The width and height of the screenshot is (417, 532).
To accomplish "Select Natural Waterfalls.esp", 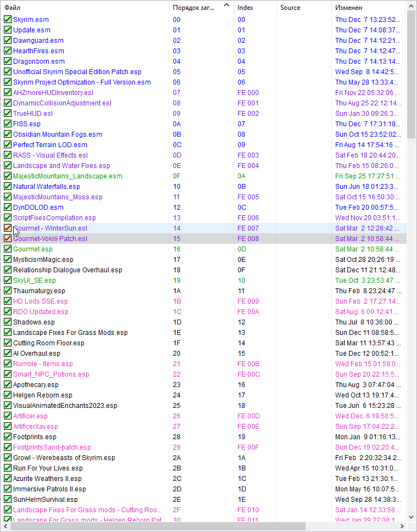I will [47, 187].
